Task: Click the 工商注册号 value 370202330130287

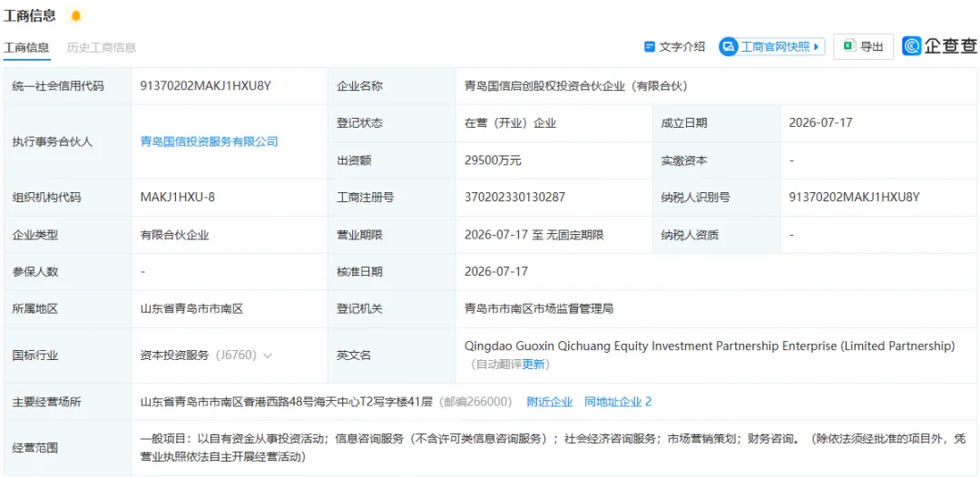Action: (515, 198)
